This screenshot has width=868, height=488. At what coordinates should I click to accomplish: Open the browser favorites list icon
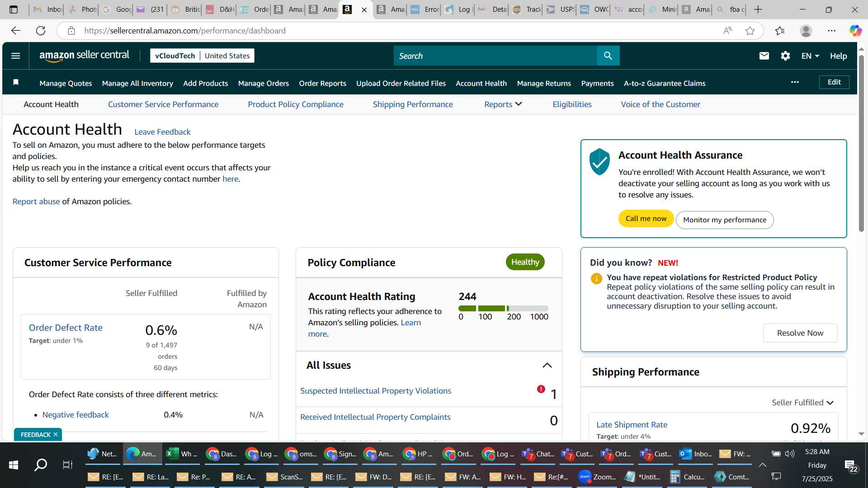[x=780, y=30]
